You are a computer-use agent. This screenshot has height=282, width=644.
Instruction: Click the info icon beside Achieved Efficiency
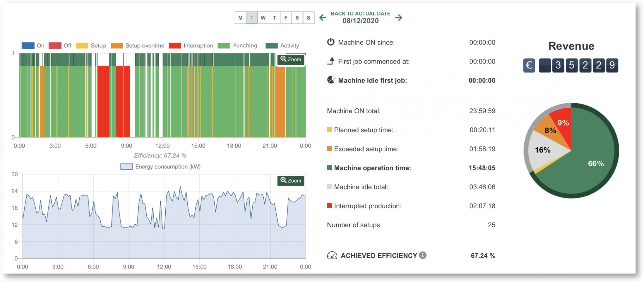point(422,255)
